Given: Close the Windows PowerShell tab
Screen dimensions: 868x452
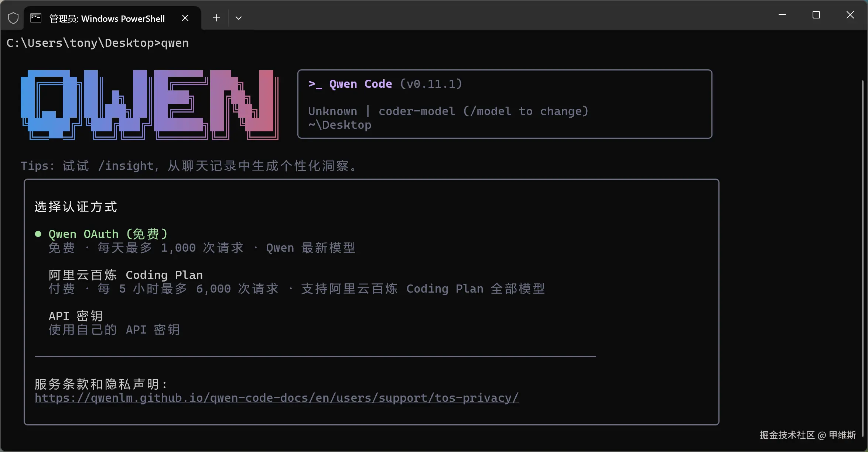Looking at the screenshot, I should point(185,18).
